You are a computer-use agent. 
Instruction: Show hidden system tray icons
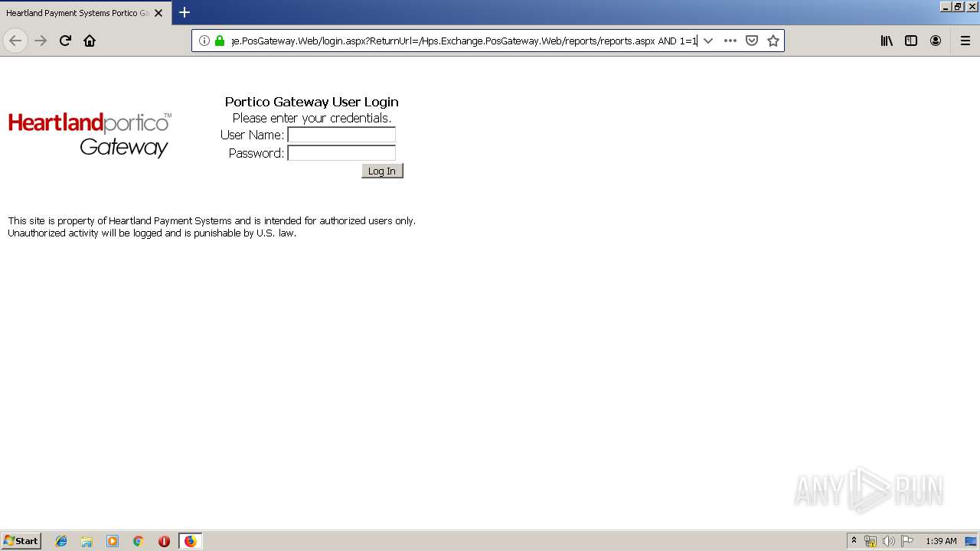click(854, 541)
